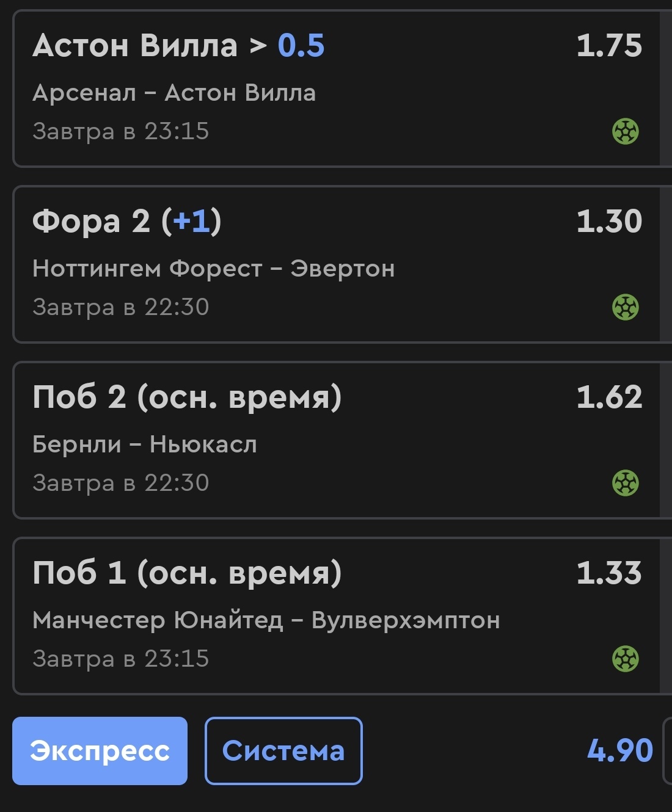Select the Экспресс bet type tab

(x=100, y=750)
